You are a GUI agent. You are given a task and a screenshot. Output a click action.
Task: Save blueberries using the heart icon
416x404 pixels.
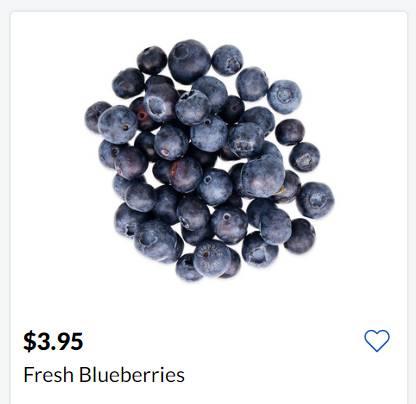[x=377, y=341]
